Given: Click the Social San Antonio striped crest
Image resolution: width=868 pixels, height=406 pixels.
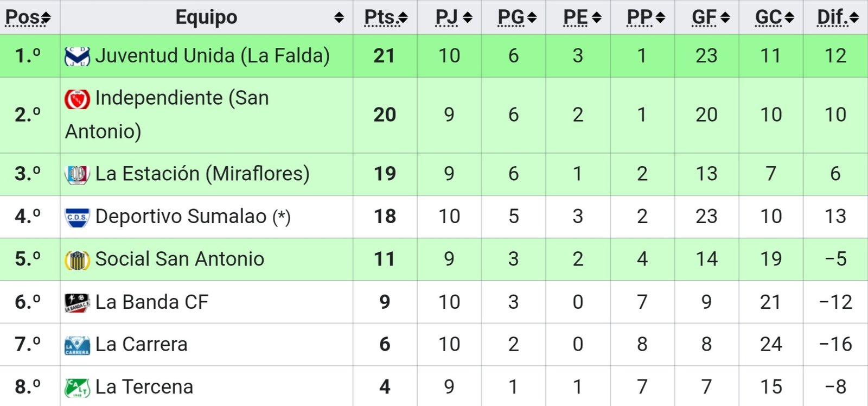Looking at the screenshot, I should click(x=77, y=260).
